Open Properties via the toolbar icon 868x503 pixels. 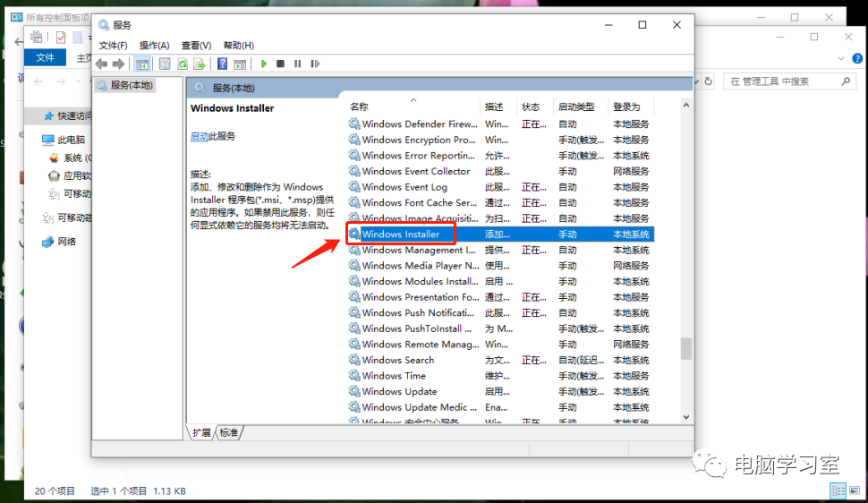pyautogui.click(x=165, y=64)
